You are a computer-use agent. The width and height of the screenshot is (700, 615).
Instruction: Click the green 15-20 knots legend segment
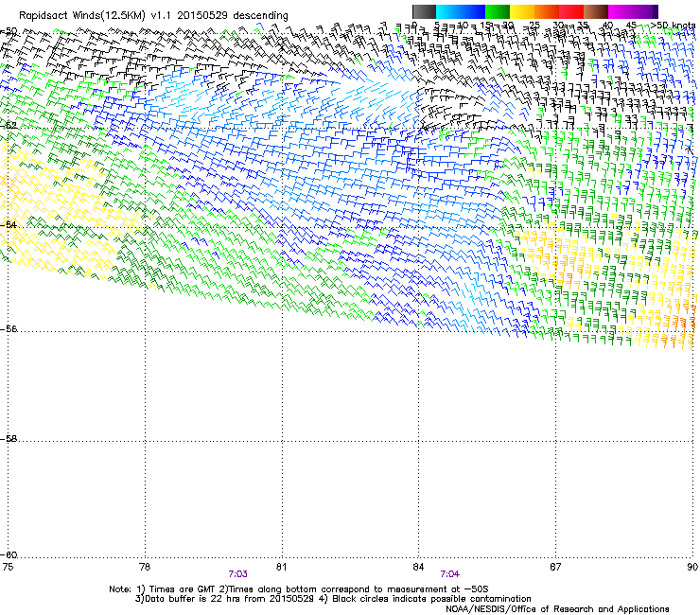coord(498,11)
